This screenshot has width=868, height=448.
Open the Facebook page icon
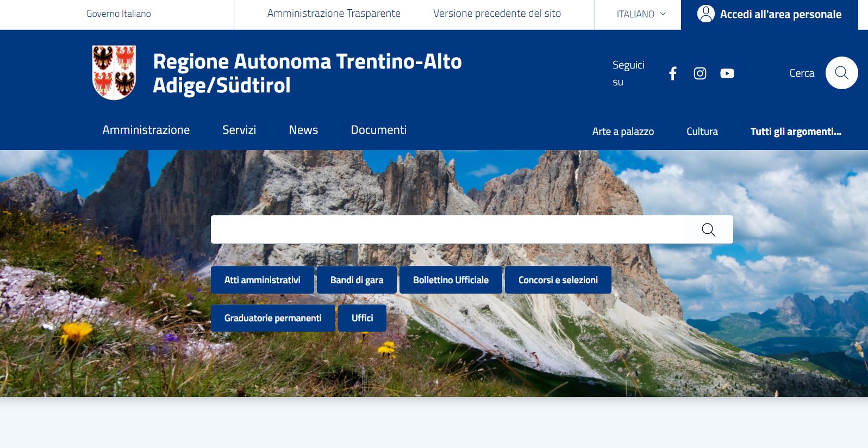[673, 73]
